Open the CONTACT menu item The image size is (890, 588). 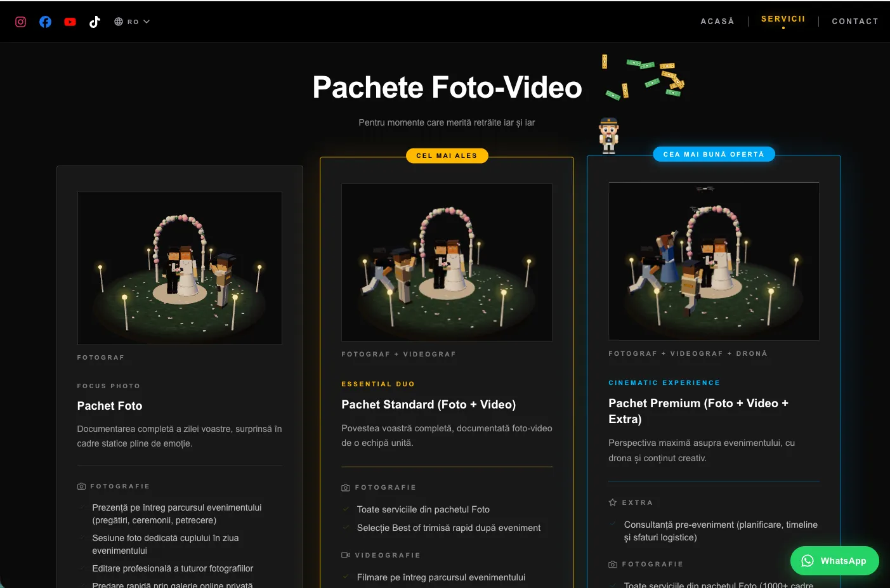(x=855, y=21)
